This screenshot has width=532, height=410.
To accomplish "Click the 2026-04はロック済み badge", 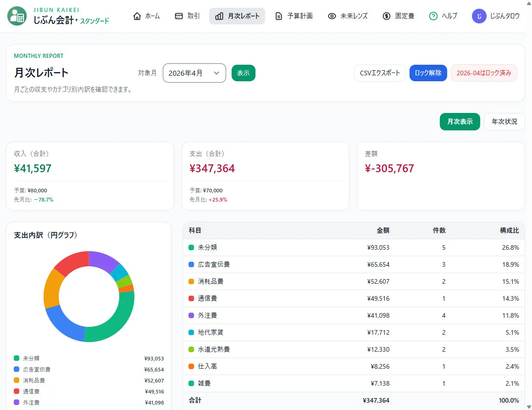I will click(484, 73).
